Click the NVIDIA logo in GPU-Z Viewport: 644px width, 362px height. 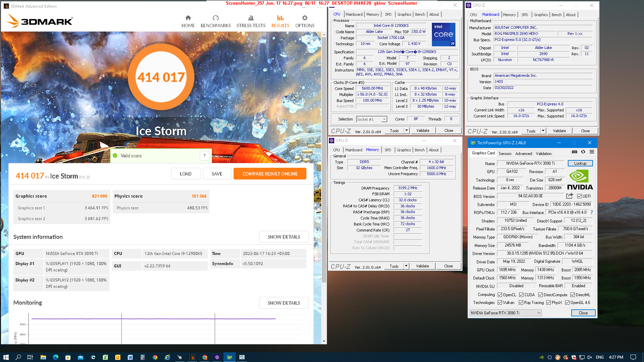point(580,180)
